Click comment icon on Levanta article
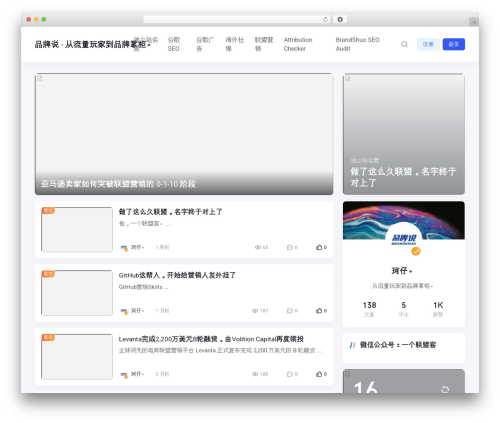Viewport: 500px width, 423px height. (290, 374)
